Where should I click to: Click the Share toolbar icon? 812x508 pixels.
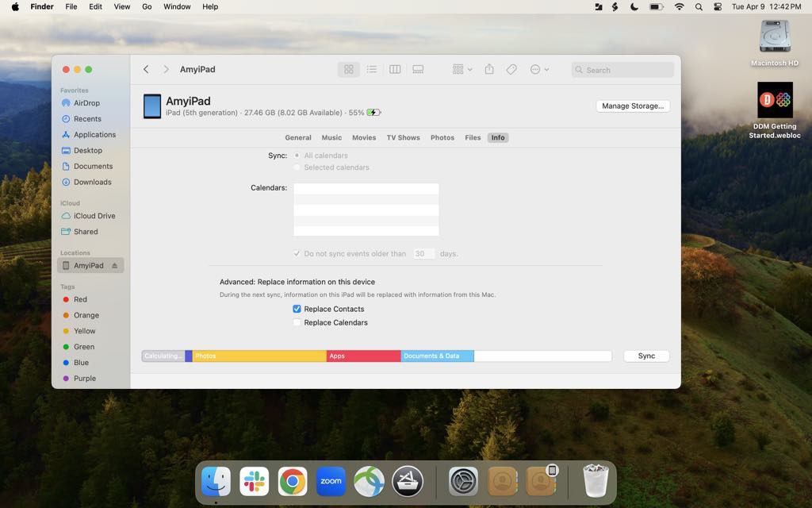click(x=489, y=70)
